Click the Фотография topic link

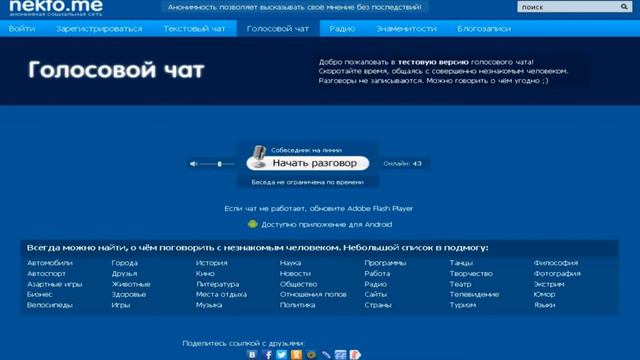[557, 273]
